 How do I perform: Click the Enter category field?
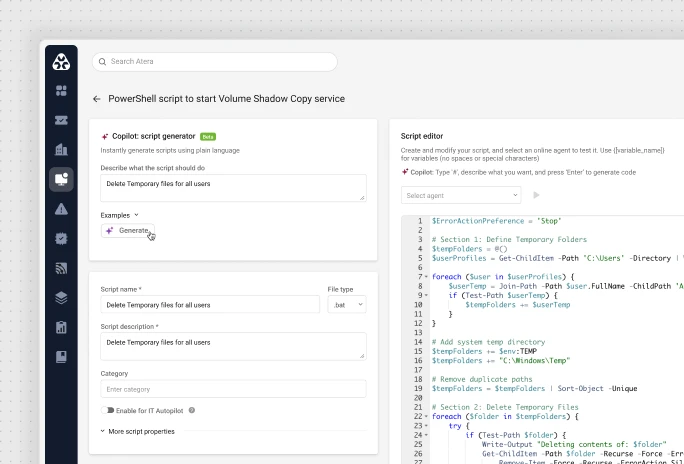click(x=233, y=389)
